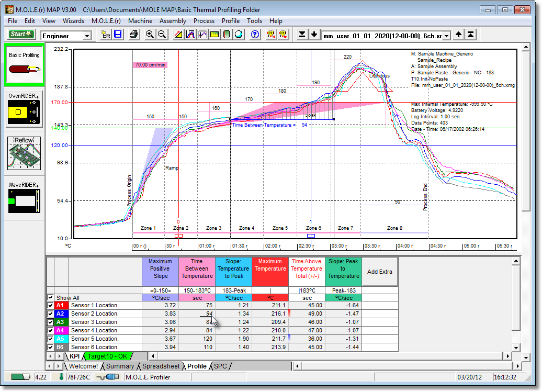Switch to the Target10 - OK tab

click(x=107, y=356)
